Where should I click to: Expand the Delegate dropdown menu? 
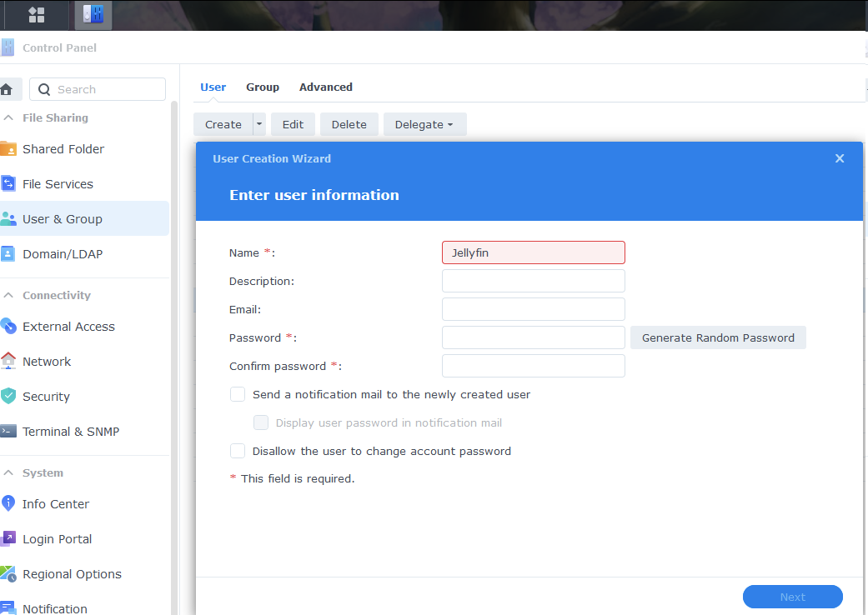424,124
